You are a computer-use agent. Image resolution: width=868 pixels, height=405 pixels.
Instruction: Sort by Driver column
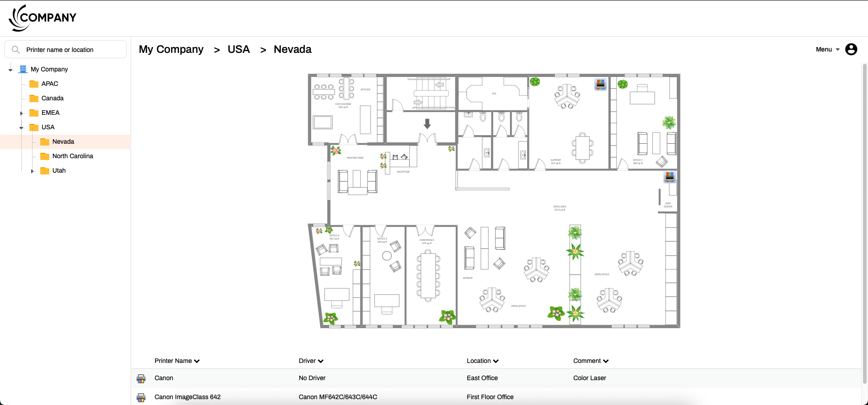pos(311,361)
